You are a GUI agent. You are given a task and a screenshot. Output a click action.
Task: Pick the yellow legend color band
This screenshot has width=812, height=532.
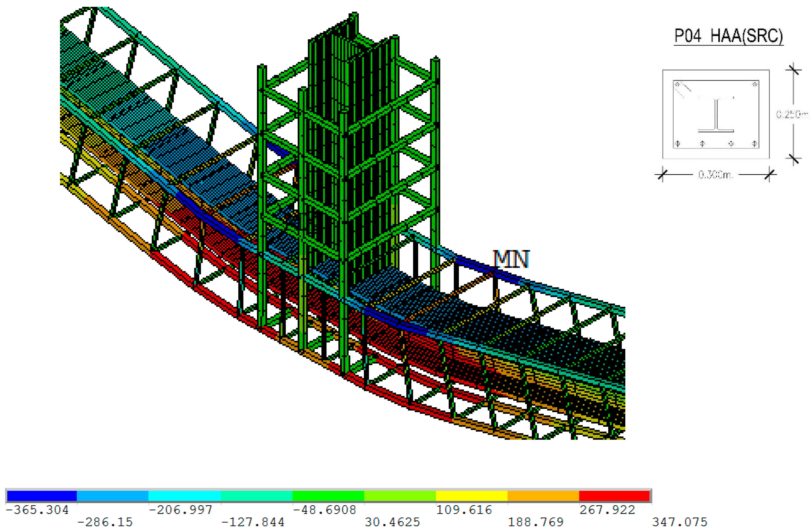[x=472, y=495]
